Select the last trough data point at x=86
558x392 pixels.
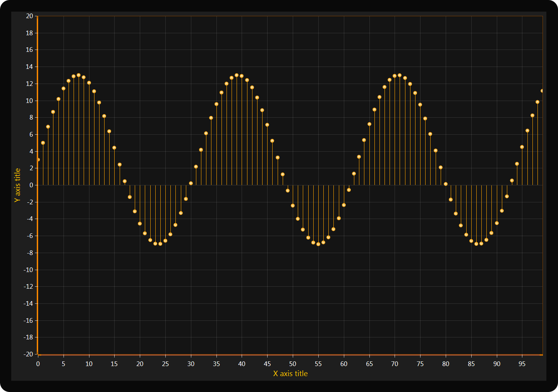[x=476, y=244]
